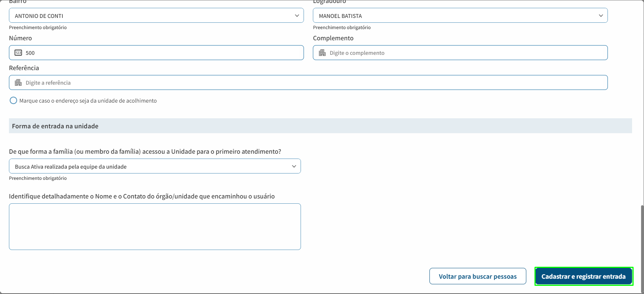The height and width of the screenshot is (294, 644).
Task: Click the Número input field containing 500
Action: click(x=156, y=53)
